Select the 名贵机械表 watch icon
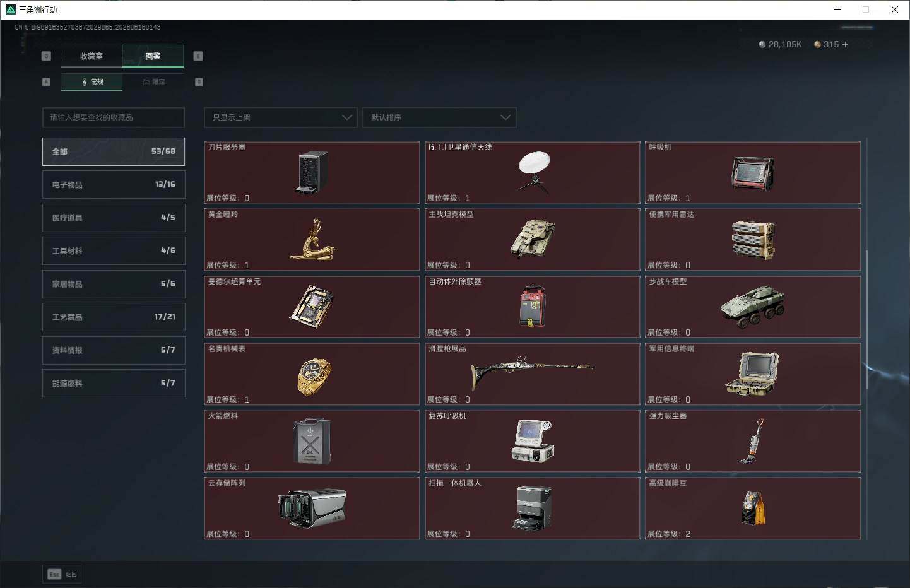The width and height of the screenshot is (910, 588). coord(314,377)
